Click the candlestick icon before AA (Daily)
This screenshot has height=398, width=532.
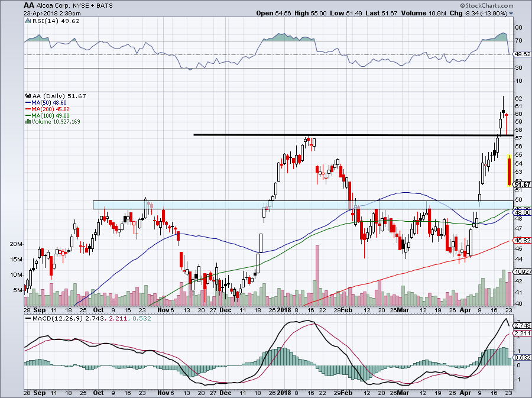click(28, 96)
